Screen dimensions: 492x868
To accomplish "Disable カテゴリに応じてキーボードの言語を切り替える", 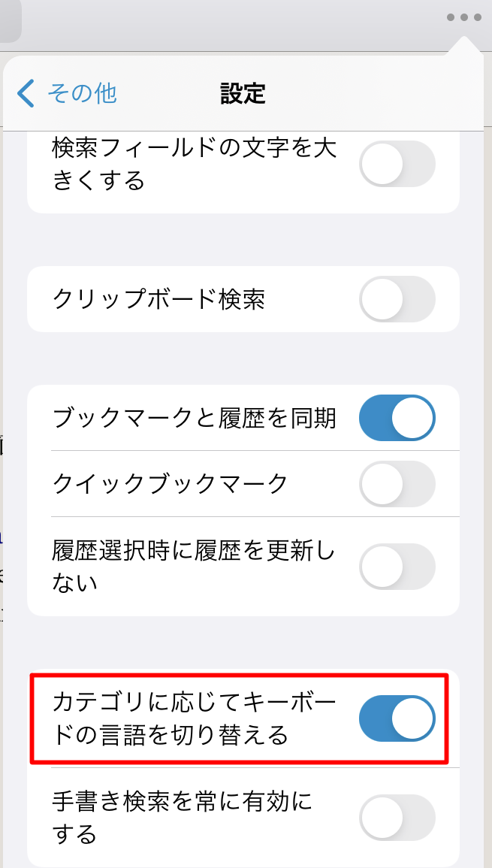I will click(397, 718).
